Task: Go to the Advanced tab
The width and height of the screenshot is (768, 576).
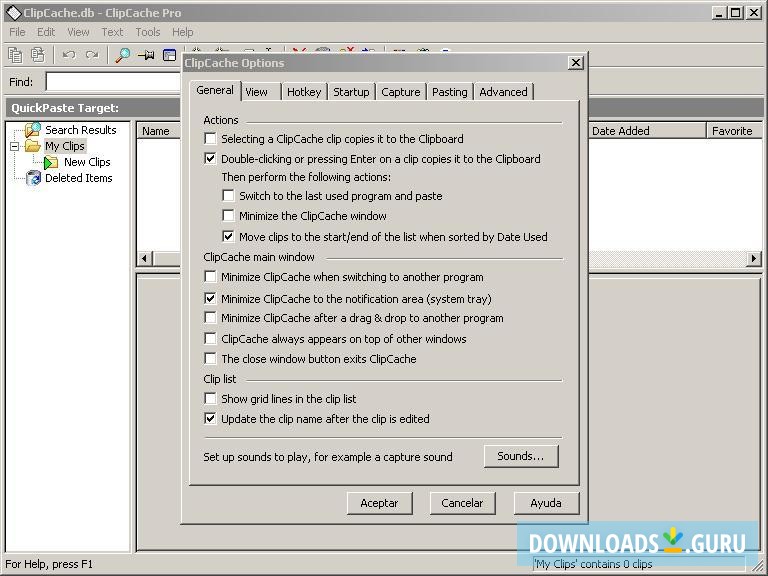Action: tap(504, 92)
